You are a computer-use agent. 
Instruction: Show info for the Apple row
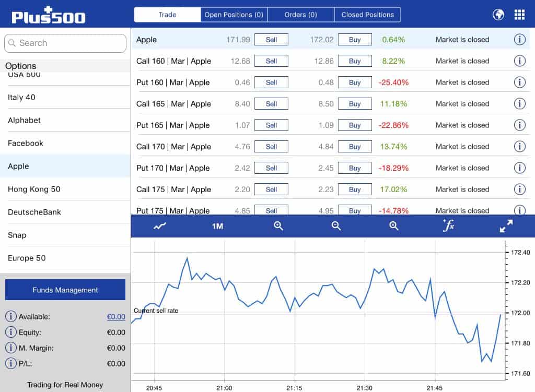point(519,40)
